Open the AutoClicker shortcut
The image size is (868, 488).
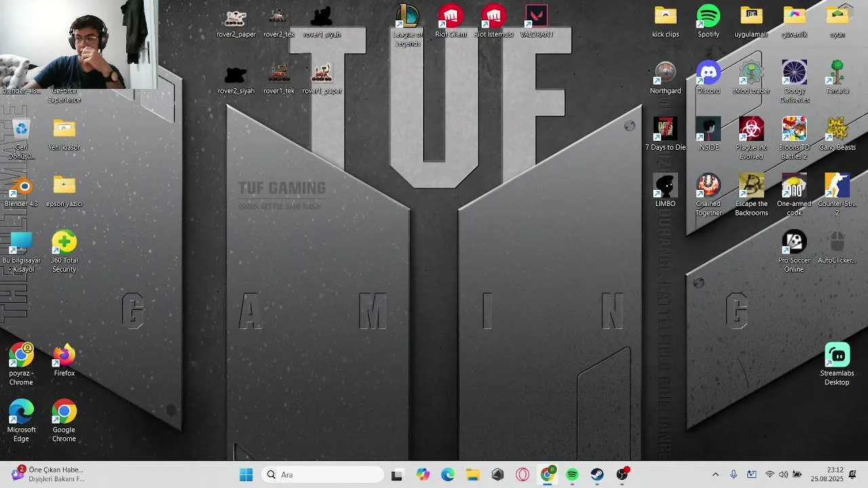point(837,248)
